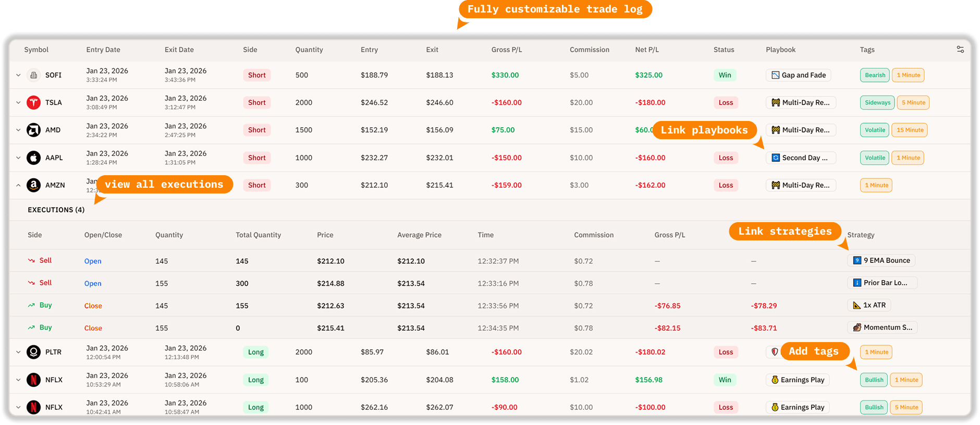Open 9 EMA Bounce strategy
This screenshot has width=980, height=425.
click(x=881, y=260)
